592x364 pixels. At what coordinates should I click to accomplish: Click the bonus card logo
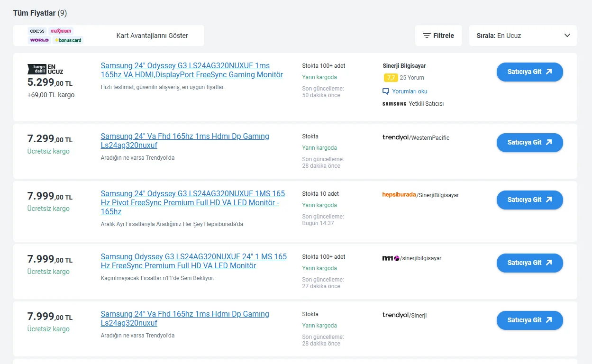point(68,40)
